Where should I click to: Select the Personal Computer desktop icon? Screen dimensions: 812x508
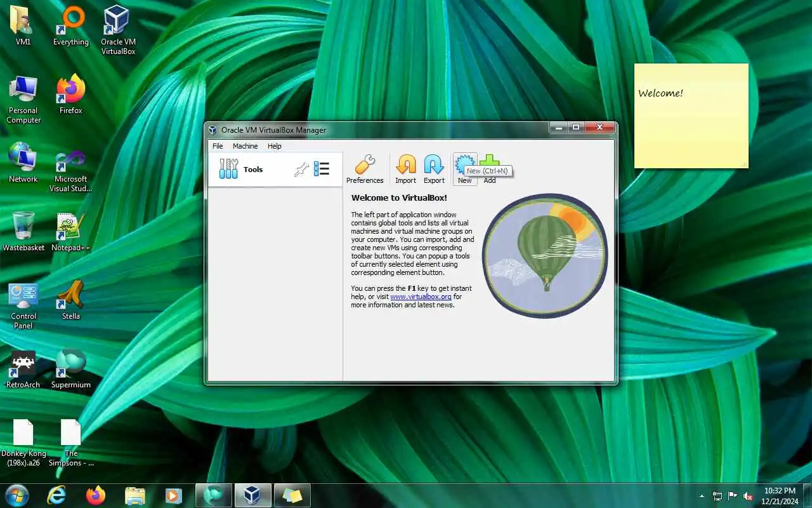pyautogui.click(x=23, y=100)
